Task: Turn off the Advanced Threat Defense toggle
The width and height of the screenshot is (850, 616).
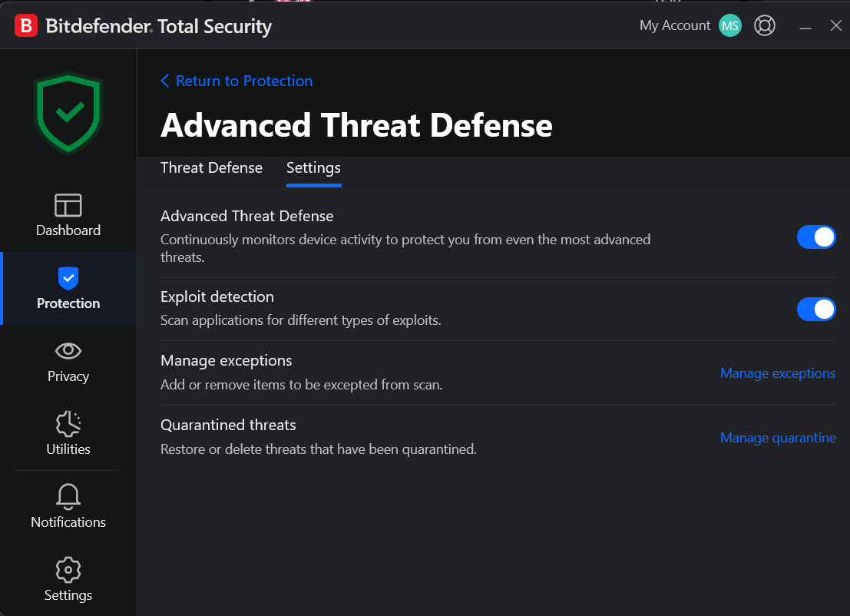Action: (816, 237)
